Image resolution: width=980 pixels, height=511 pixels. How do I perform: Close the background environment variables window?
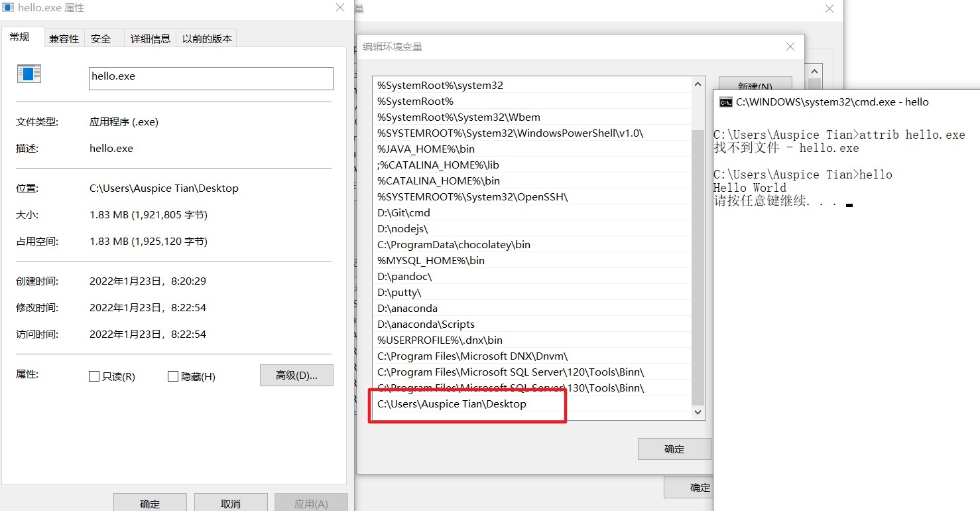click(x=829, y=9)
